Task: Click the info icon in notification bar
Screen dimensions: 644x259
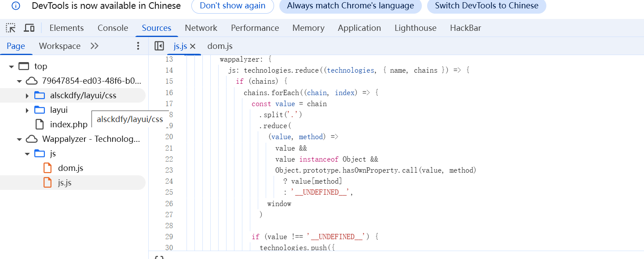Action: pos(15,6)
